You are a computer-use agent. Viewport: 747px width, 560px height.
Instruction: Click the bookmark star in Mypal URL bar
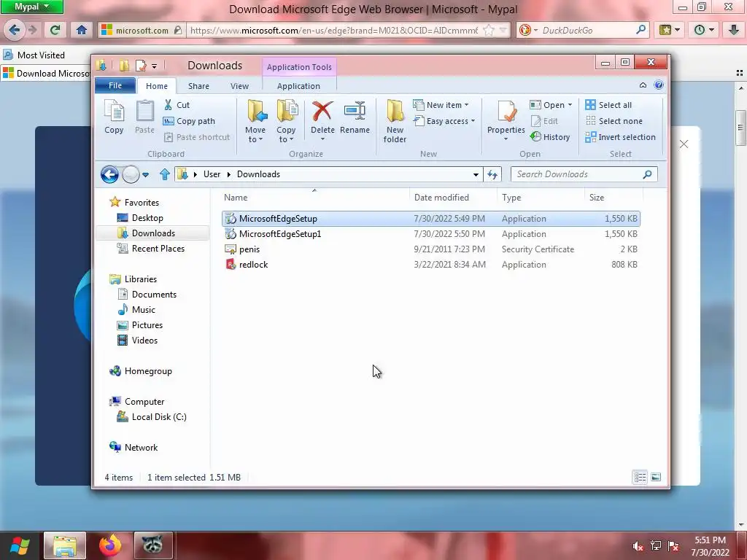pyautogui.click(x=489, y=30)
